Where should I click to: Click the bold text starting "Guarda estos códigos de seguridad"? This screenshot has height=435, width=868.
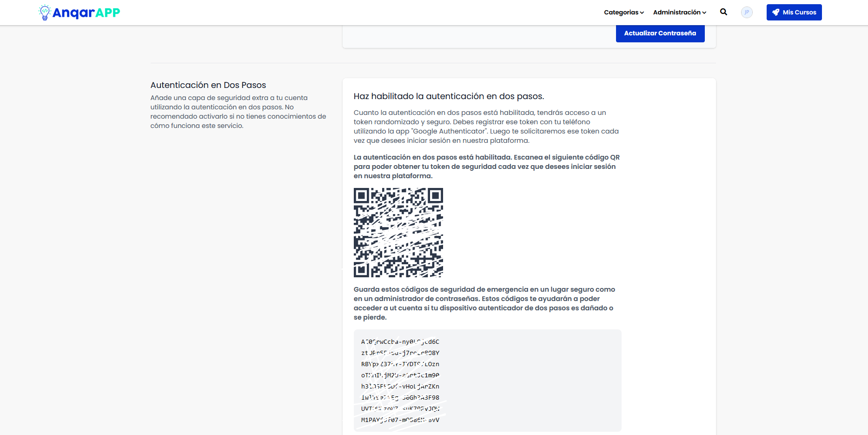(484, 303)
